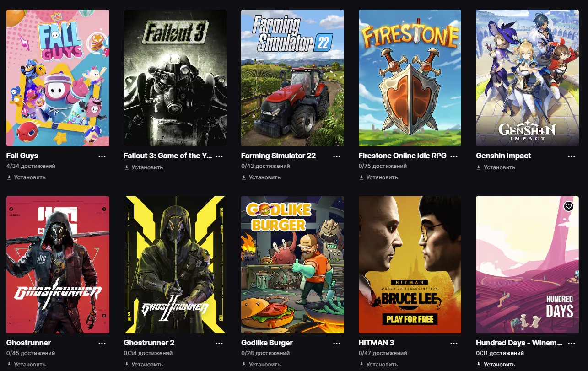Expand the options menu for the first Ghostrunner
Image resolution: width=588 pixels, height=371 pixels.
click(x=102, y=343)
